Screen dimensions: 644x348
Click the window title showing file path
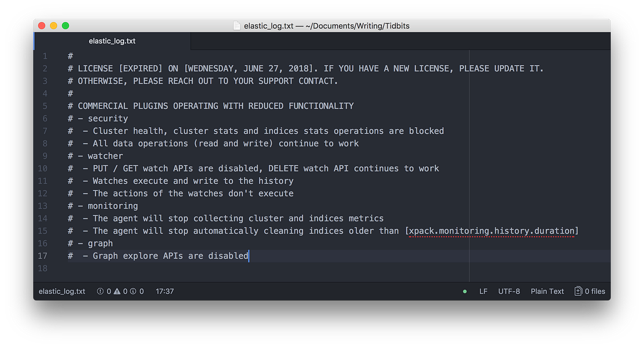pyautogui.click(x=326, y=25)
